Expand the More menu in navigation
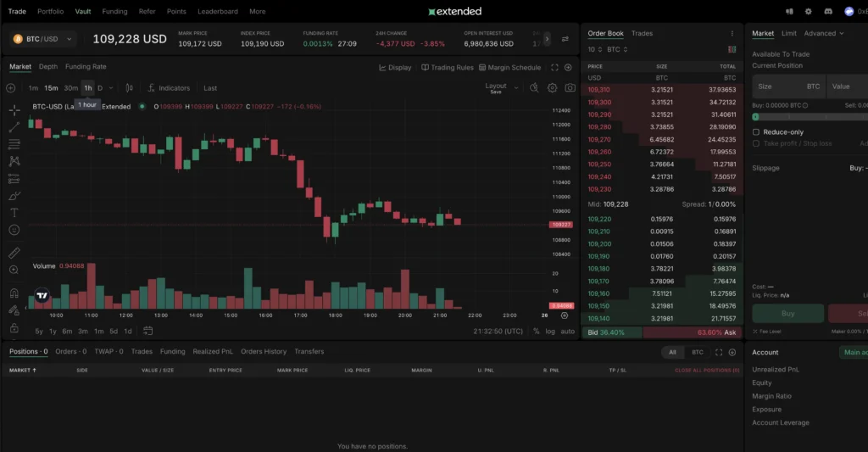The width and height of the screenshot is (868, 452). (x=258, y=11)
